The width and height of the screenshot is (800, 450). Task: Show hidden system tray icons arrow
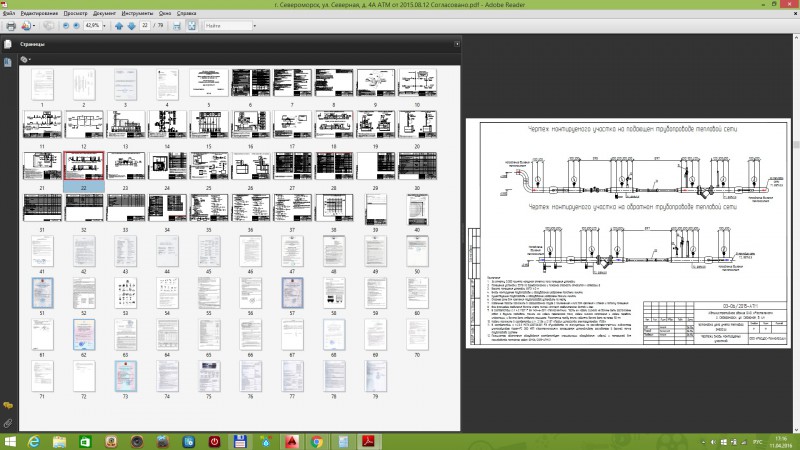point(704,442)
